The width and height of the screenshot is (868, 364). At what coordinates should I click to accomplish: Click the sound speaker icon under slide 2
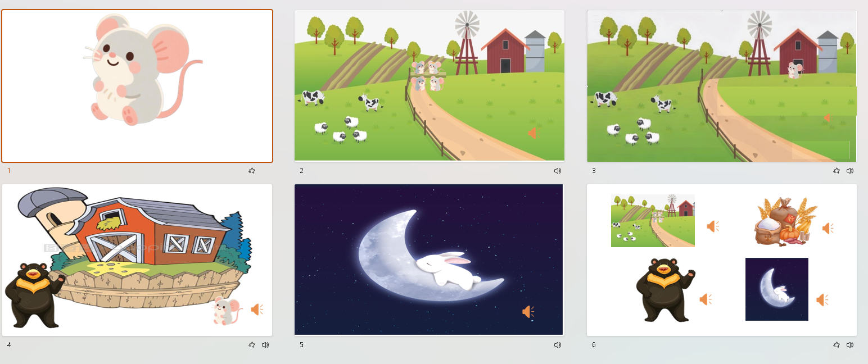557,171
